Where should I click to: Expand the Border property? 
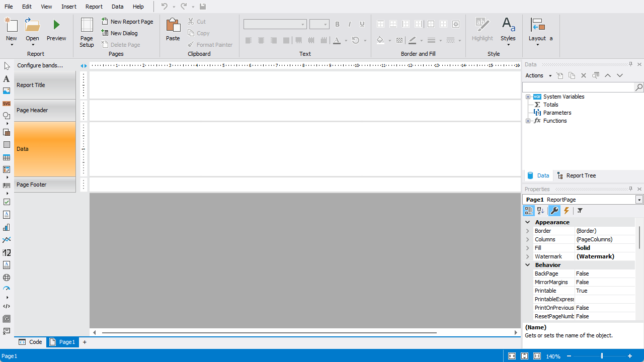(x=528, y=231)
